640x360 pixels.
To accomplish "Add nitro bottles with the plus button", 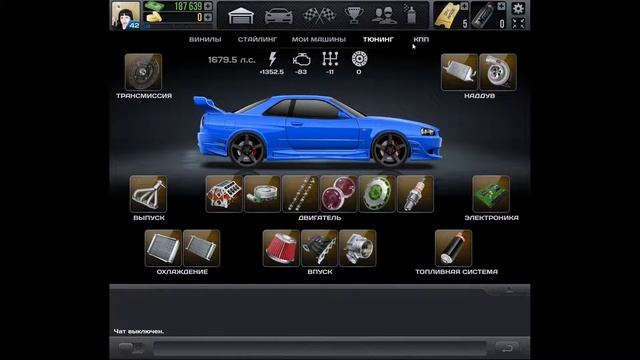I will (x=501, y=6).
